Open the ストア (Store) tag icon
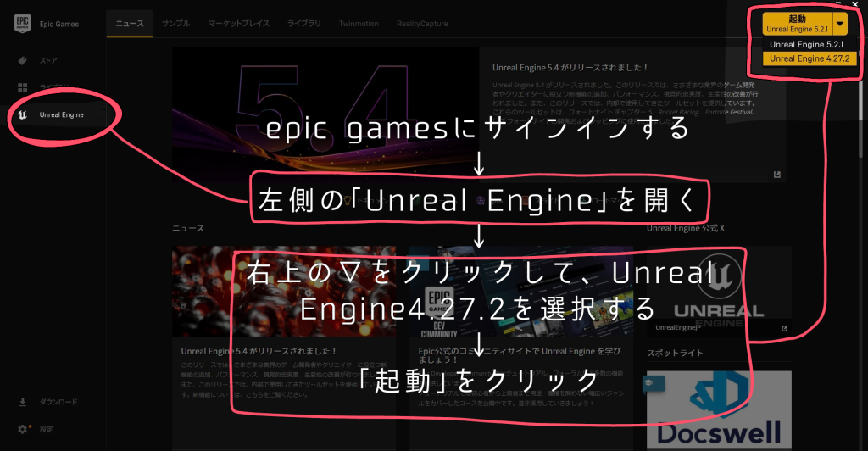This screenshot has height=451, width=868. [23, 61]
